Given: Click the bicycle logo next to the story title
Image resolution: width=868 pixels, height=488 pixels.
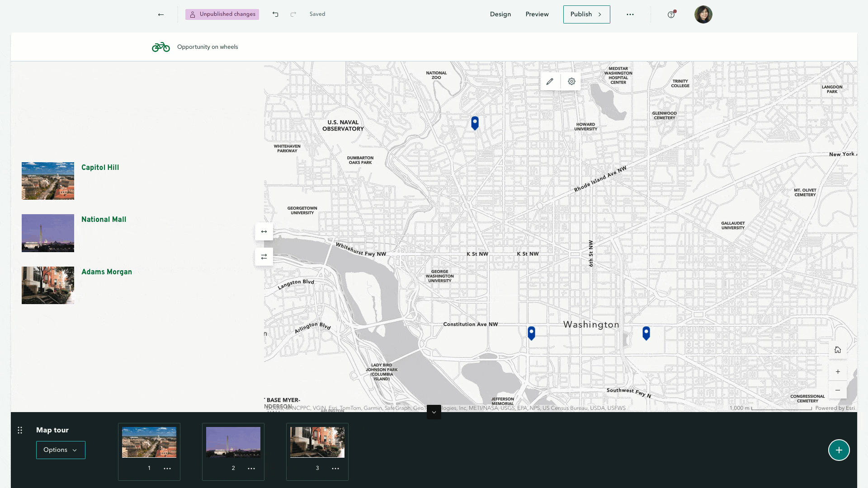Looking at the screenshot, I should tap(160, 47).
